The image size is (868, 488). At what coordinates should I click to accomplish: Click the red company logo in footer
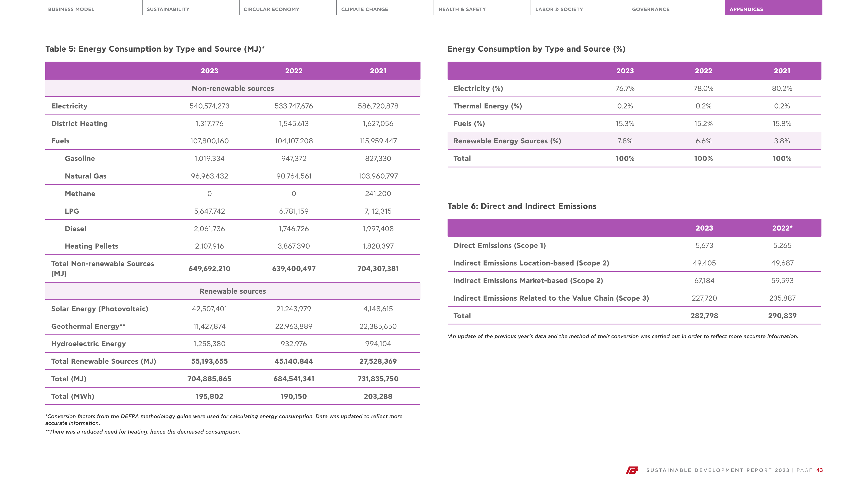click(632, 470)
